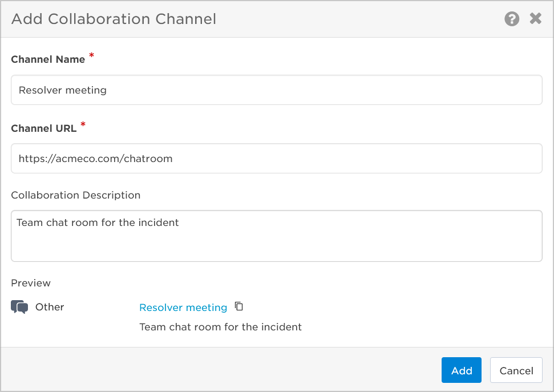This screenshot has width=554, height=392.
Task: Click the dialog title Add Collaboration Channel
Action: coord(114,19)
